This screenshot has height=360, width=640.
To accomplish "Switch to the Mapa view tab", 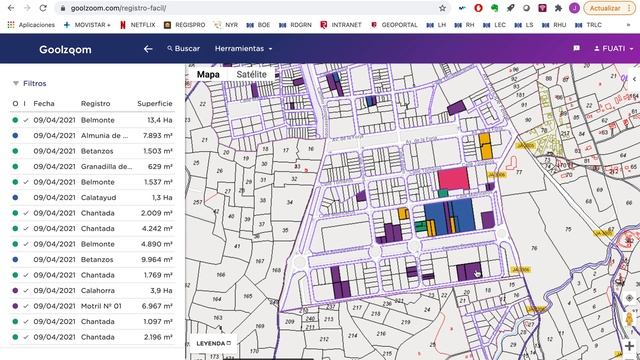I will (x=208, y=74).
